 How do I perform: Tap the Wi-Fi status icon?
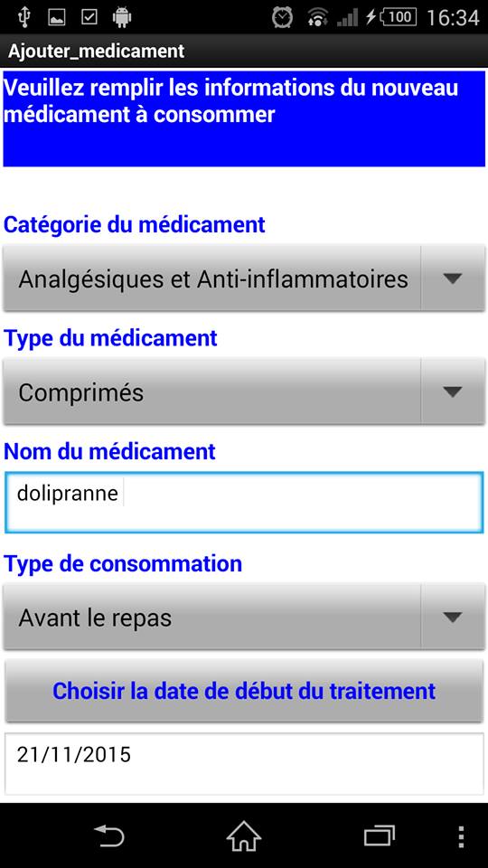tap(317, 17)
